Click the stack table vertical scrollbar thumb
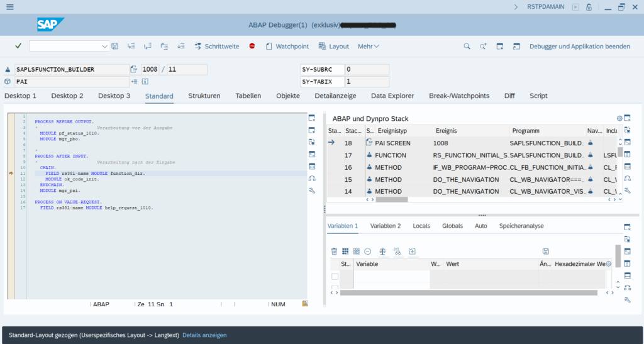644x344 pixels. [x=620, y=152]
